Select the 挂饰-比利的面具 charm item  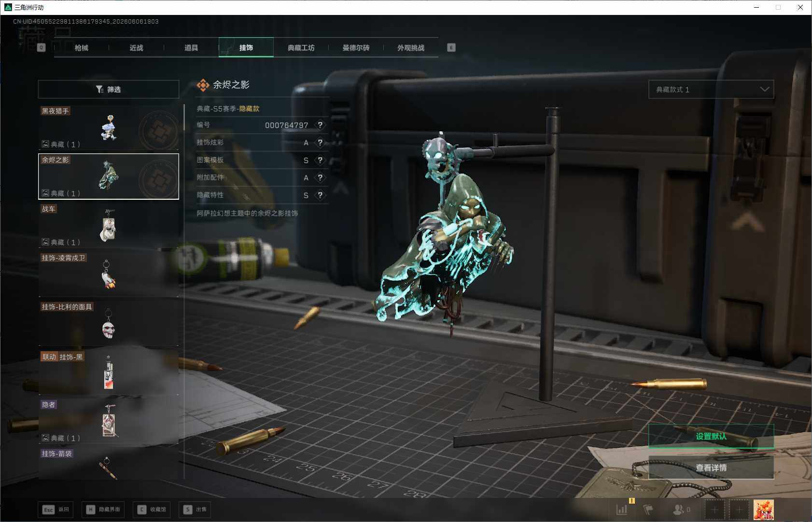pyautogui.click(x=109, y=323)
